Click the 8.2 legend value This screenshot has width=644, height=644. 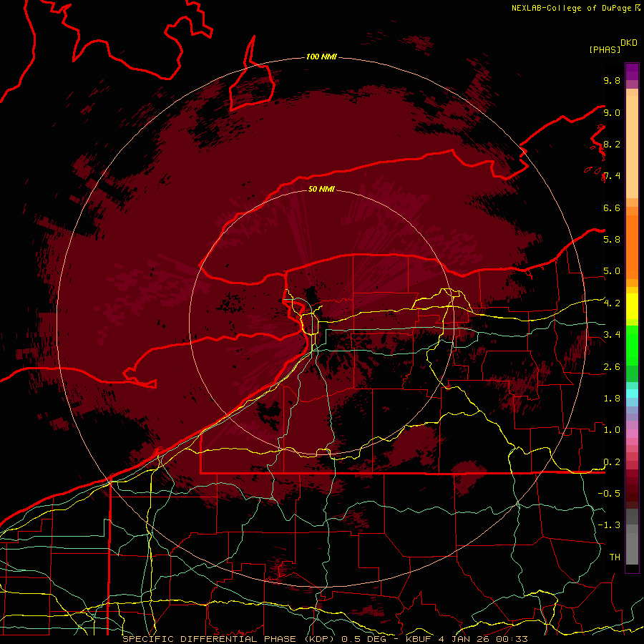pos(612,144)
